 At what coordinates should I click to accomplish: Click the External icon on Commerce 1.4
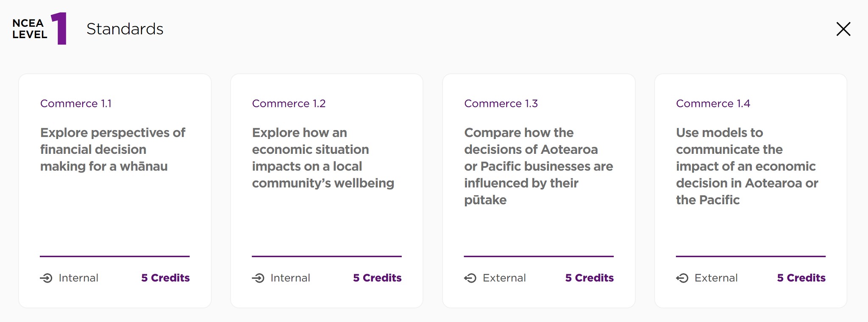[682, 278]
